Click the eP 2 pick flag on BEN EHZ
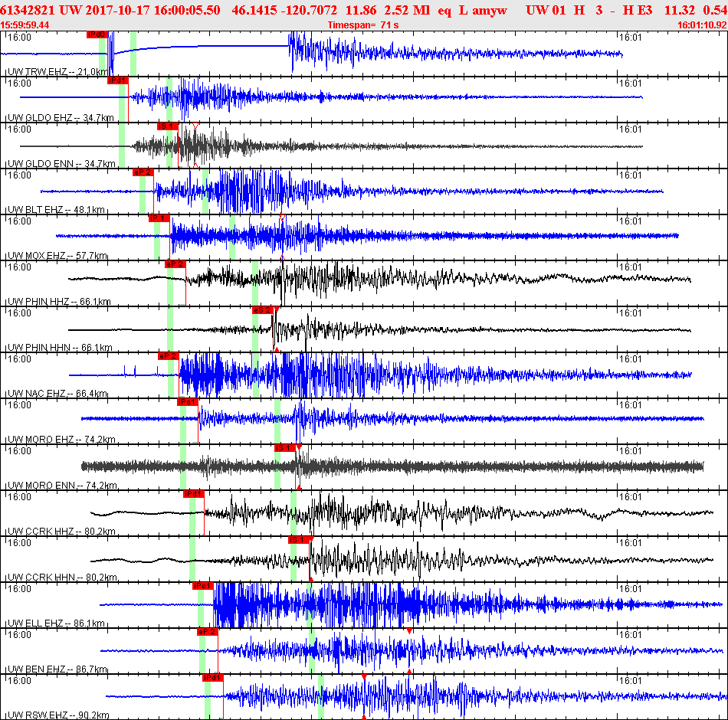This screenshot has height=720, width=728. 208,632
